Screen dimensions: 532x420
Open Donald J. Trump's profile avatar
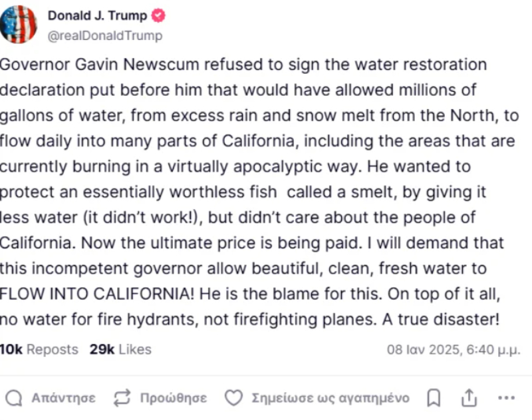(x=19, y=25)
